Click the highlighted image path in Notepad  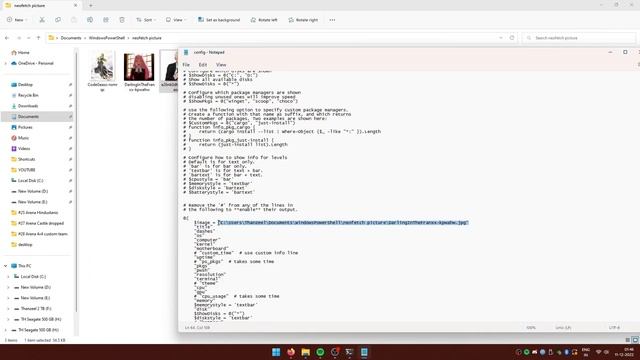[343, 222]
